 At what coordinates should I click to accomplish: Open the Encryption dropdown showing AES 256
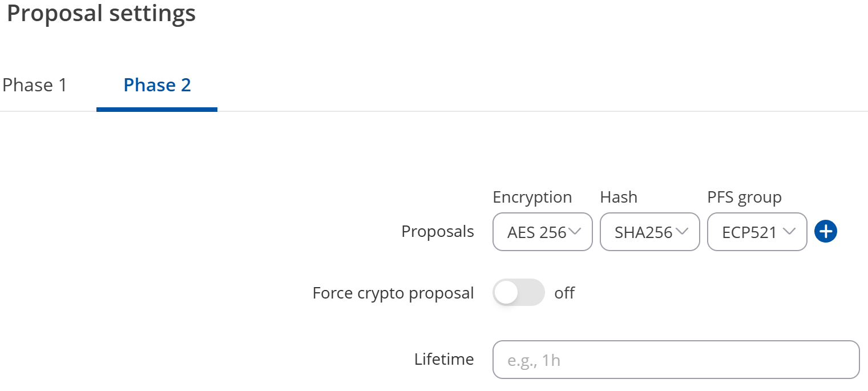[542, 231]
